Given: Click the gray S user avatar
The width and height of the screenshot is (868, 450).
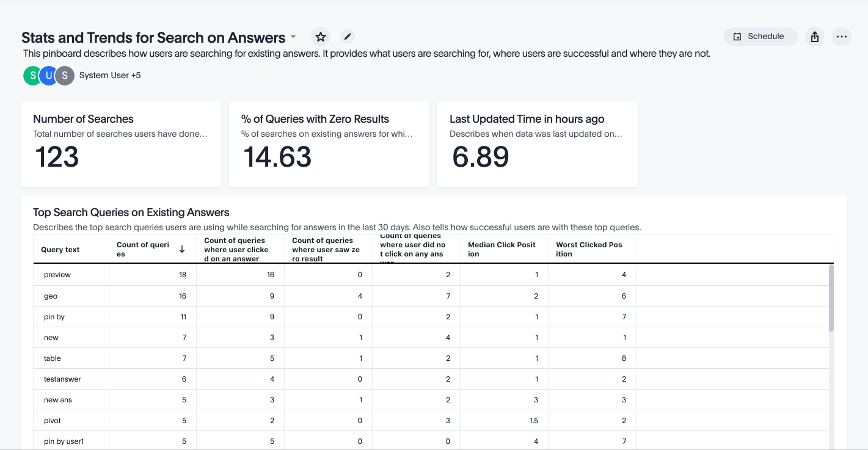Looking at the screenshot, I should (x=64, y=76).
